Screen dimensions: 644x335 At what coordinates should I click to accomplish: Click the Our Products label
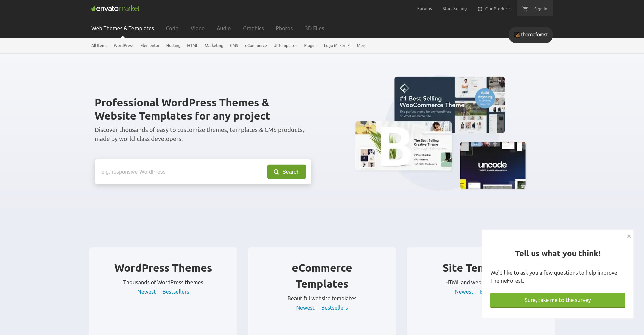tap(498, 9)
